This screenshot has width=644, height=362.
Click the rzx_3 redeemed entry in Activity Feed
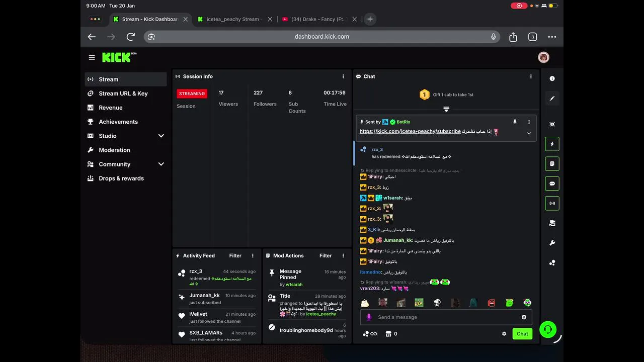click(x=218, y=278)
